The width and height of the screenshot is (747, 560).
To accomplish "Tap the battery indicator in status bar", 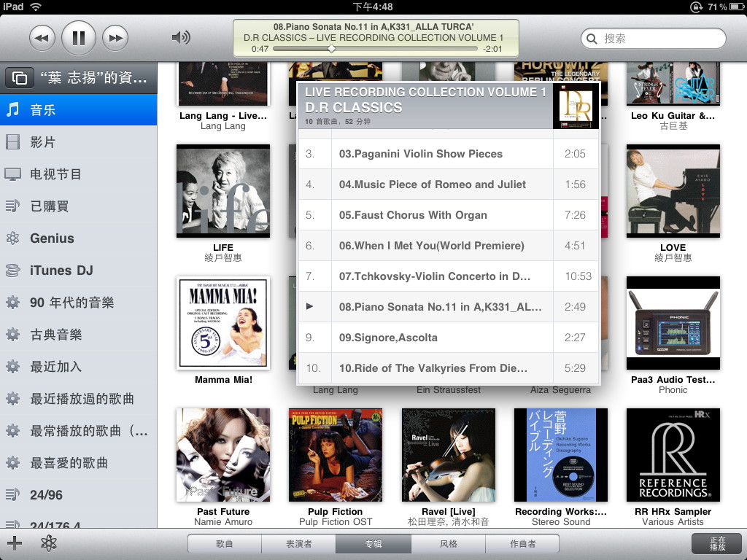I will 737,7.
